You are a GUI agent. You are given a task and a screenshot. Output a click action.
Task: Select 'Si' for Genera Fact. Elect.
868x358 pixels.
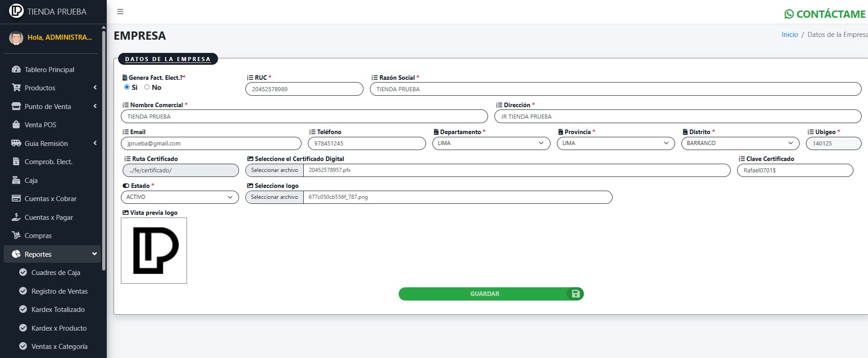pyautogui.click(x=127, y=87)
